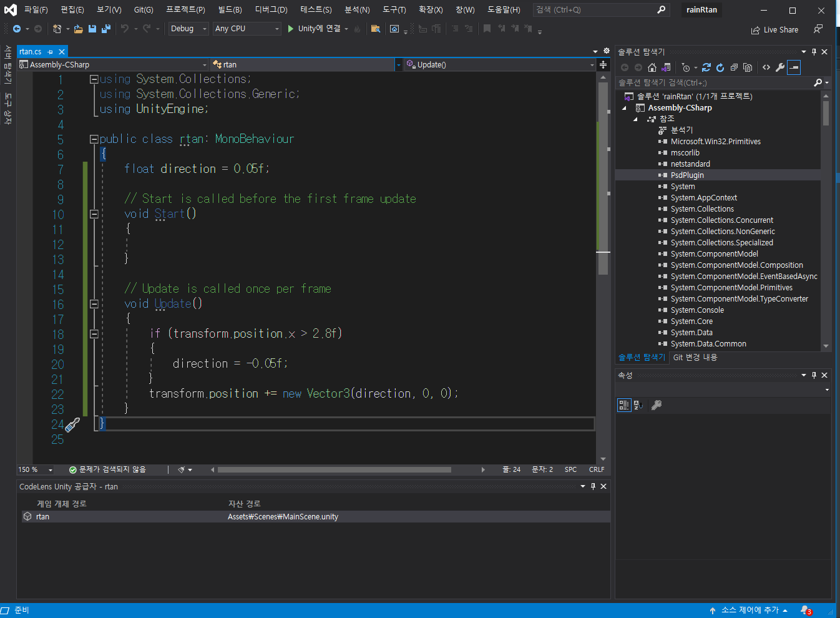Click the feedback icon next to Live Share

pyautogui.click(x=818, y=29)
